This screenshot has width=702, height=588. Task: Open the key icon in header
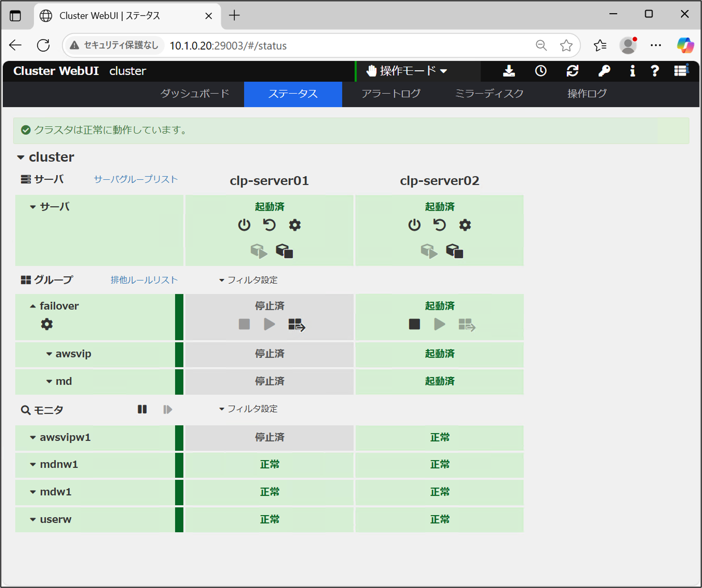[604, 71]
